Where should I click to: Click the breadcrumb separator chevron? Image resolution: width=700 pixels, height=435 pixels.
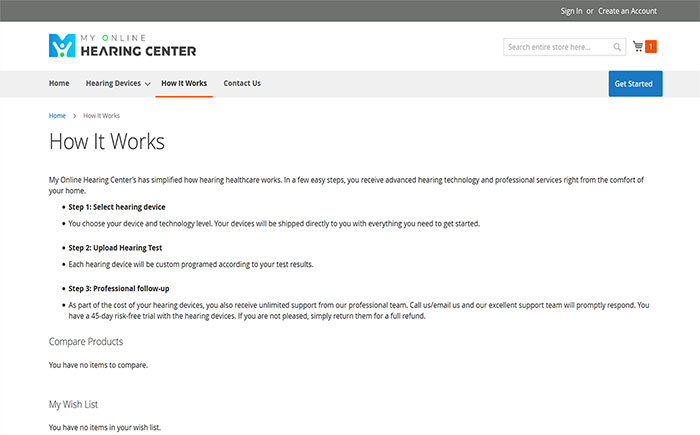click(75, 116)
